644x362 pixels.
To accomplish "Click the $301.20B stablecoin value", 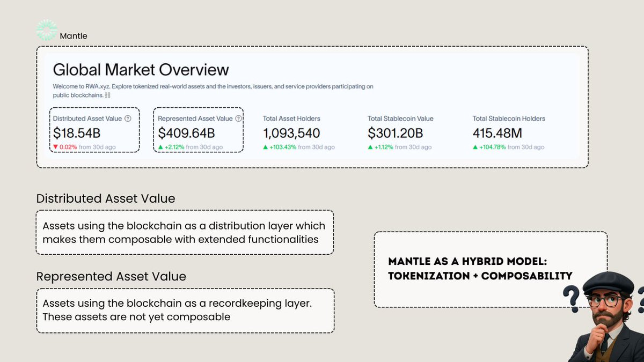I will [x=396, y=133].
